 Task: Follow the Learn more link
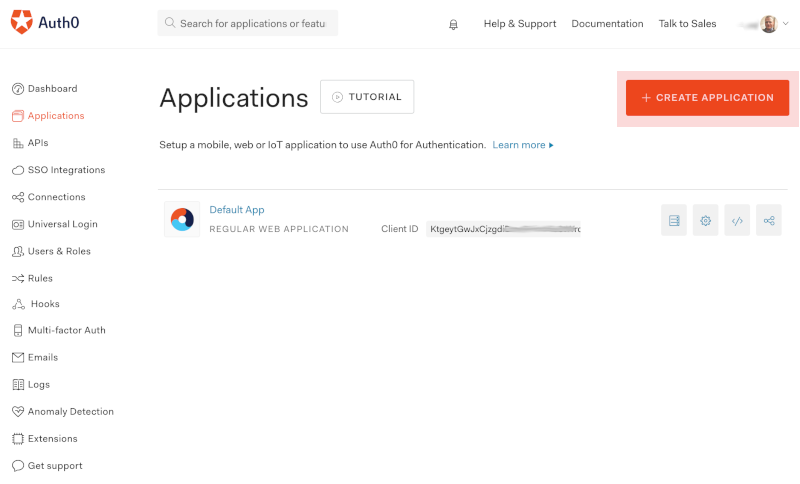522,145
